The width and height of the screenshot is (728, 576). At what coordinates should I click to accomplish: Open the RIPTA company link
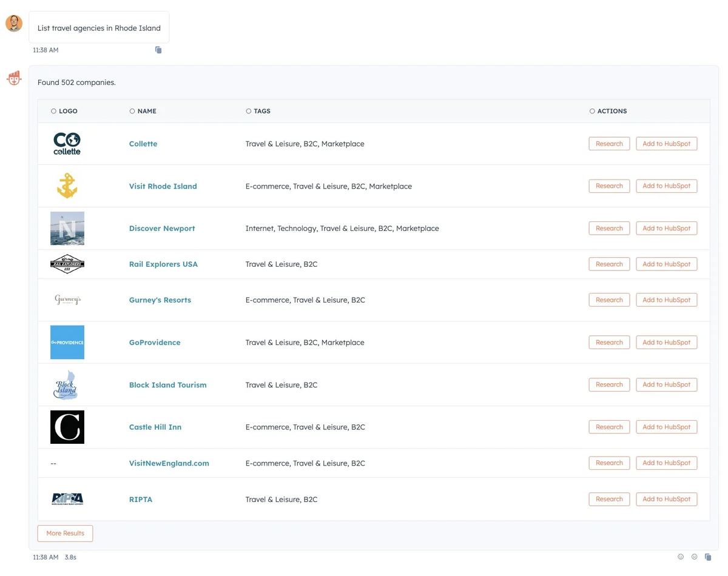[141, 500]
